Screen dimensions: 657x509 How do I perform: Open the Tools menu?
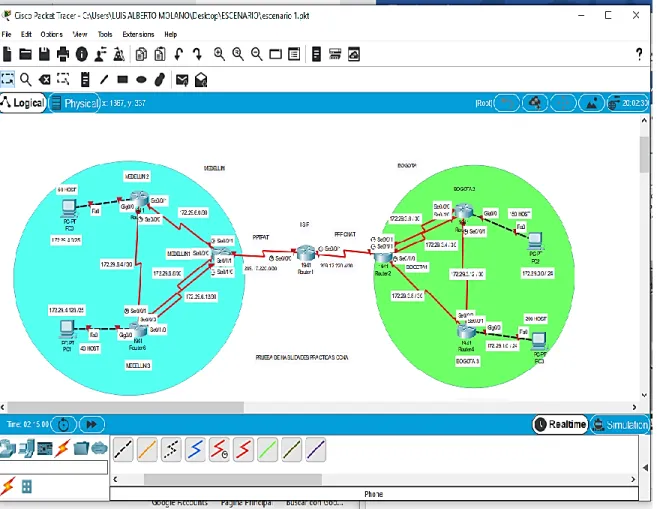click(105, 34)
